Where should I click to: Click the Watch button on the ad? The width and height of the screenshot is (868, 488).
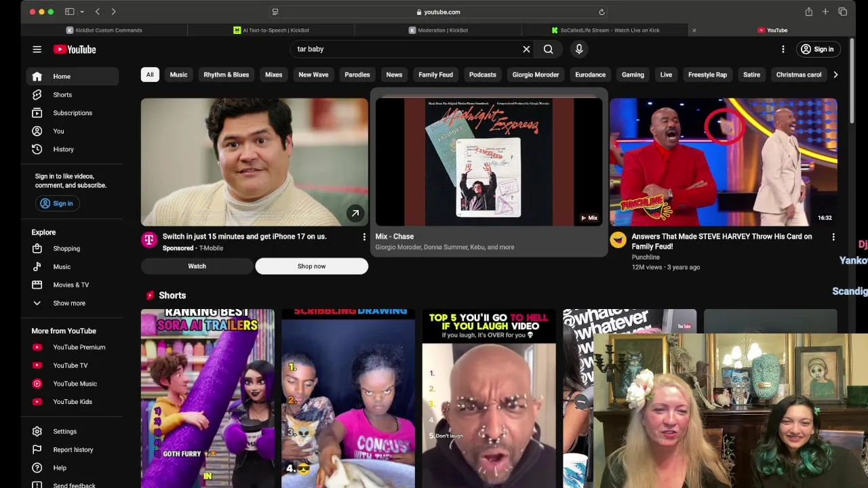[197, 266]
